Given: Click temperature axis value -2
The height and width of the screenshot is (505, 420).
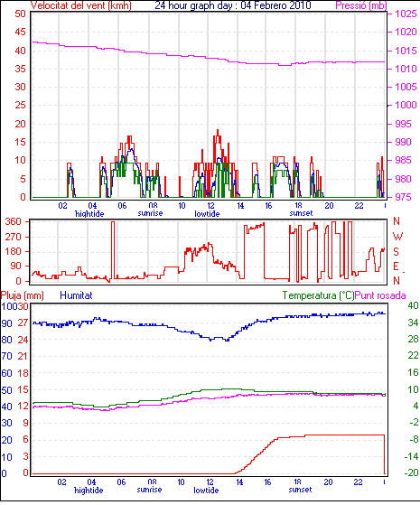Looking at the screenshot, I should (415, 422).
